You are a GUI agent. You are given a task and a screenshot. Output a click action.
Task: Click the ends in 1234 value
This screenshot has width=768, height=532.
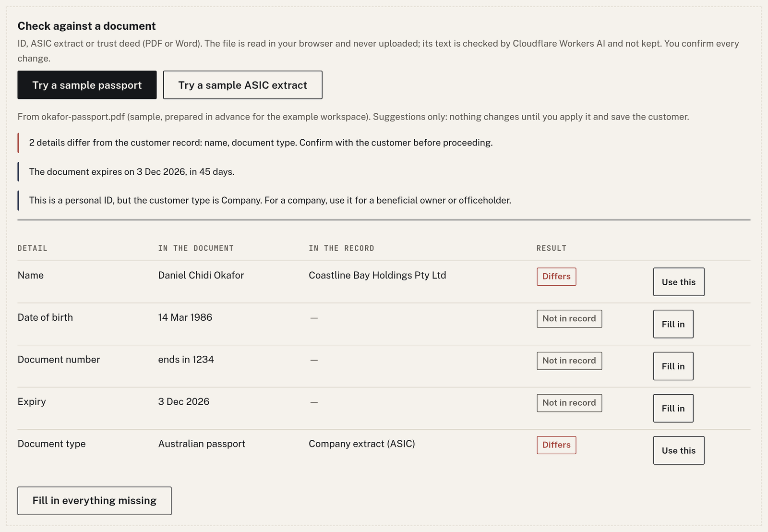186,360
